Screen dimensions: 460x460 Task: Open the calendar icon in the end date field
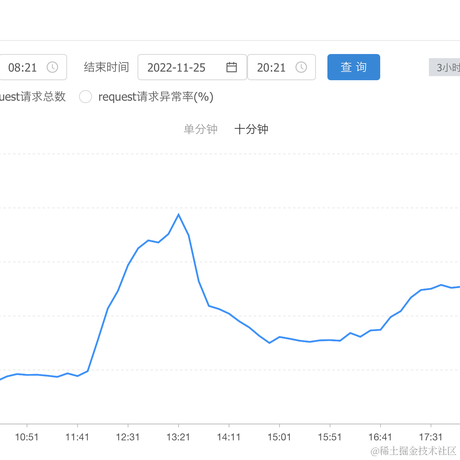pyautogui.click(x=231, y=67)
